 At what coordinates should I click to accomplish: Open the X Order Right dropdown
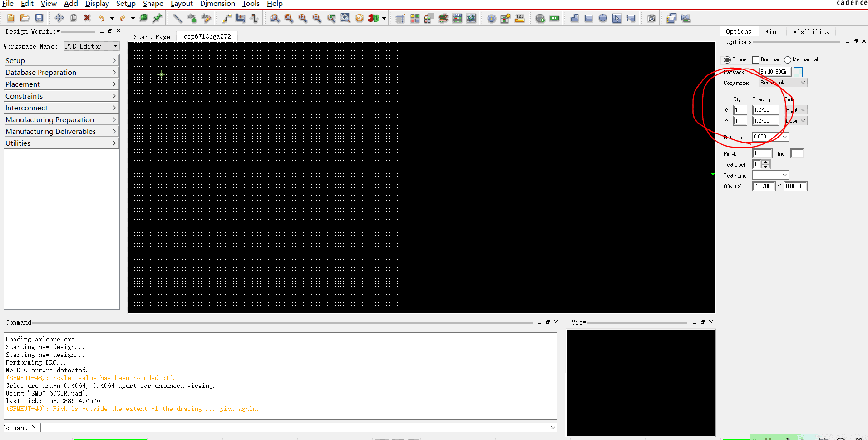(x=796, y=110)
